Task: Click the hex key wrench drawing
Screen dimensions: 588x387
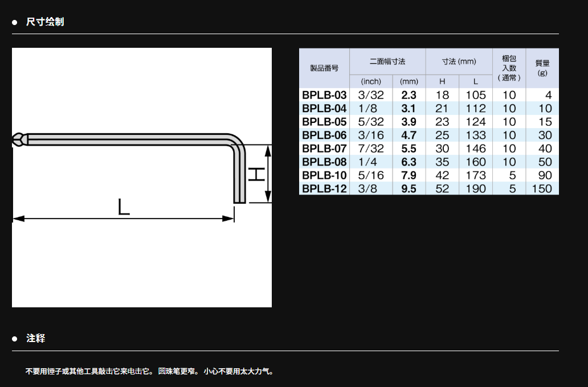Action: [x=131, y=139]
